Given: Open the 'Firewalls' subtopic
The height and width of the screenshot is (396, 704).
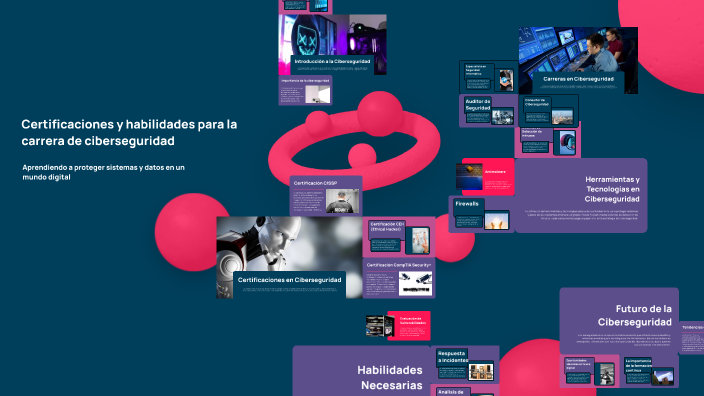Looking at the screenshot, I should pos(482,215).
